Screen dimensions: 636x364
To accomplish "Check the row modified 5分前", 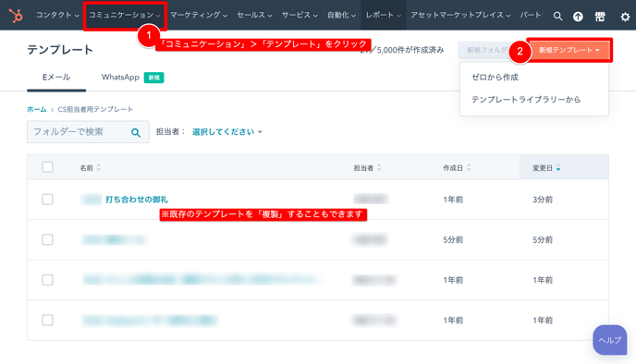I will [x=47, y=239].
